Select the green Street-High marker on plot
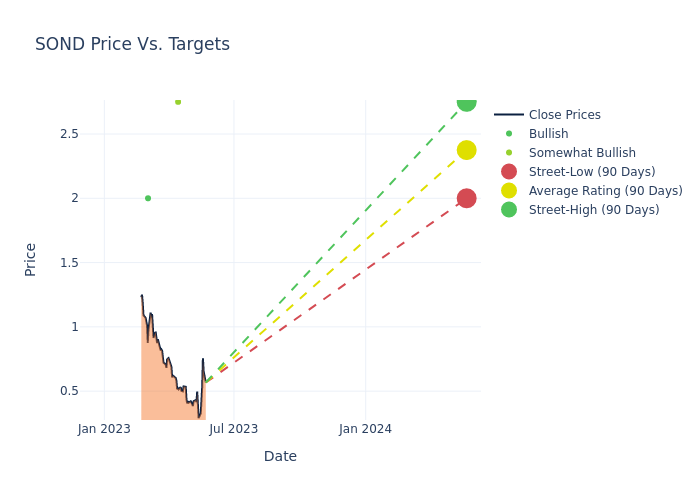Viewport: 700px width, 500px height. 466,102
